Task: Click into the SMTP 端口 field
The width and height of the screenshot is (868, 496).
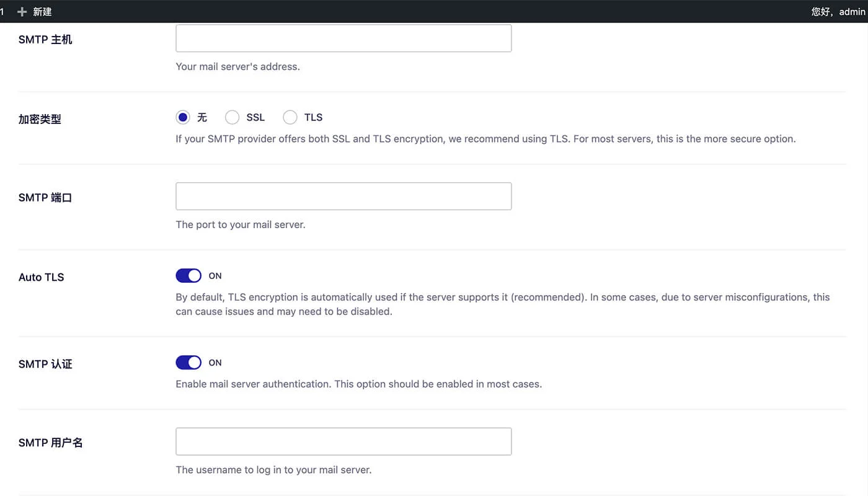Action: point(343,196)
